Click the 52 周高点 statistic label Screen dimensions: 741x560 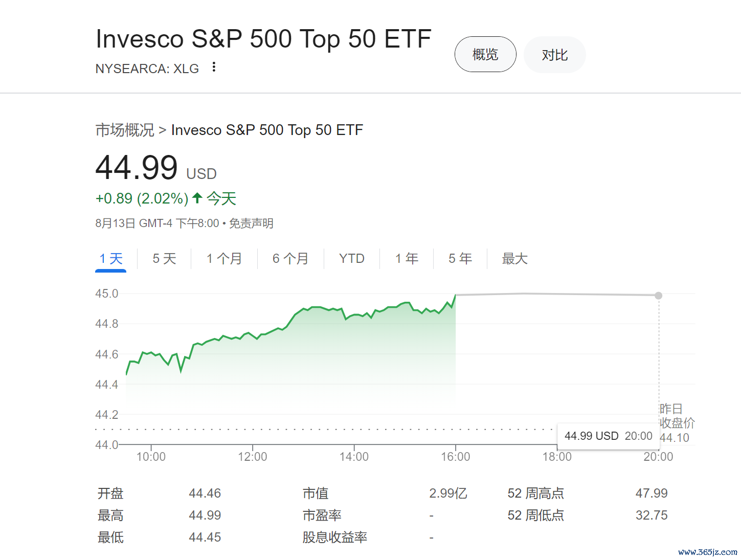535,494
